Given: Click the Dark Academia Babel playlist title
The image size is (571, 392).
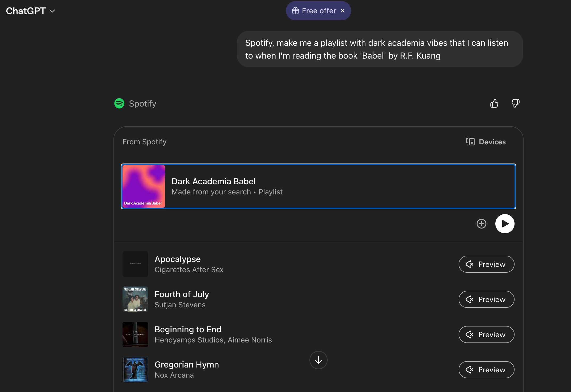Looking at the screenshot, I should [x=214, y=181].
